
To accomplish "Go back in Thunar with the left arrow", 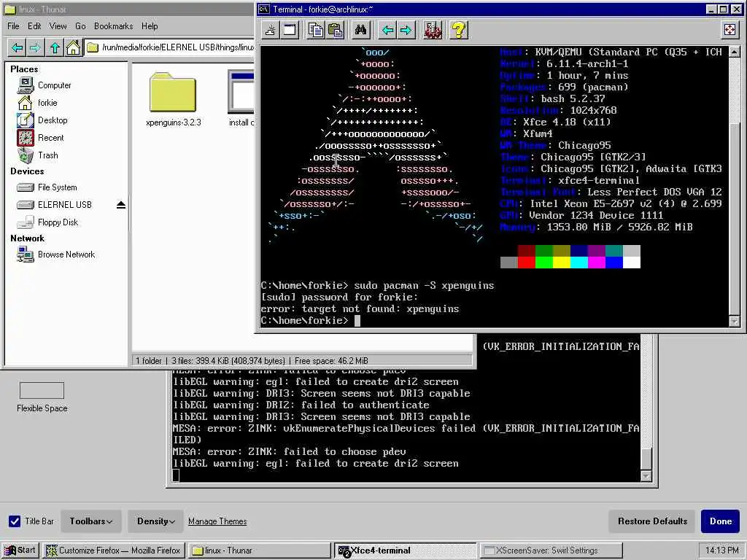I will 18,47.
